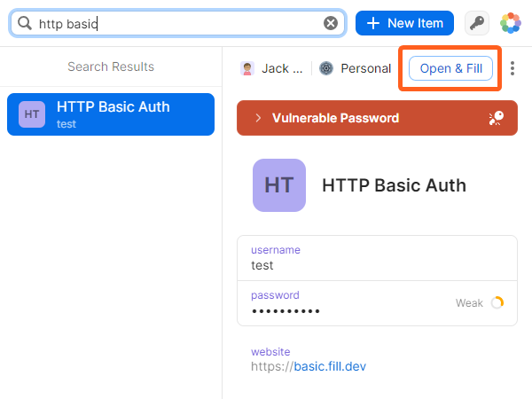Viewport: 532px width, 399px height.
Task: Click the magnifier icon in search bar
Action: 25,23
